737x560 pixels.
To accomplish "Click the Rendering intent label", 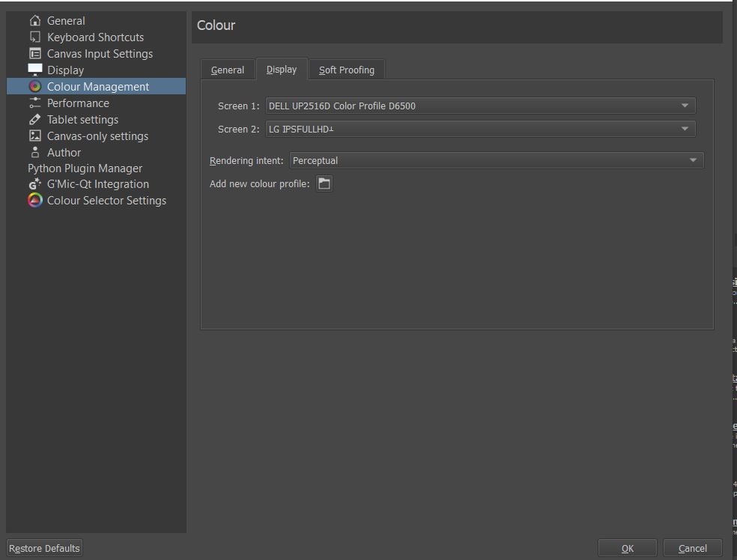I will (x=246, y=161).
